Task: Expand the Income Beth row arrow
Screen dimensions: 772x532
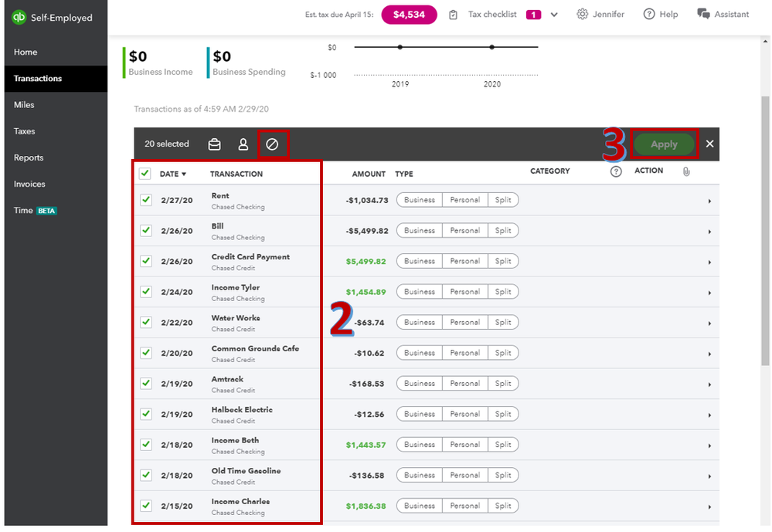Action: [709, 446]
